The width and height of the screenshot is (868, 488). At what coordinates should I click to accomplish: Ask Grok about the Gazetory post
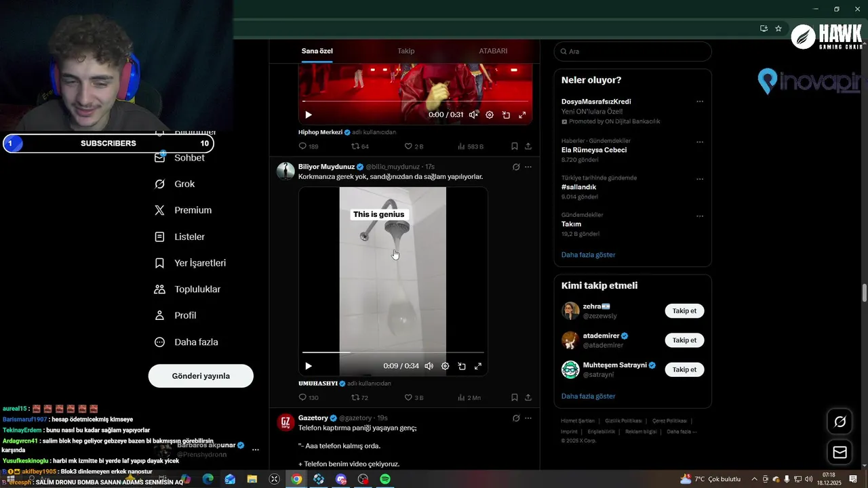[516, 418]
